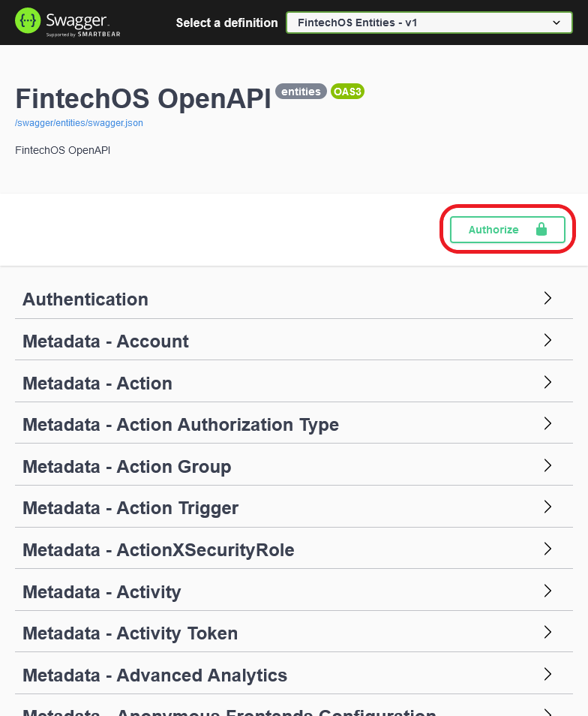
Task: Click chevron beside Metadata - Action Group
Action: tap(547, 465)
